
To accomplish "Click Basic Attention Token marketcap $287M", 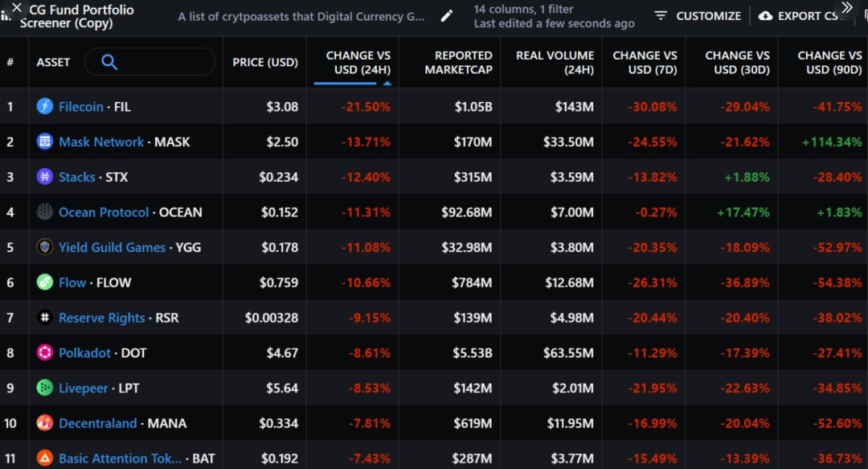I will (473, 459).
